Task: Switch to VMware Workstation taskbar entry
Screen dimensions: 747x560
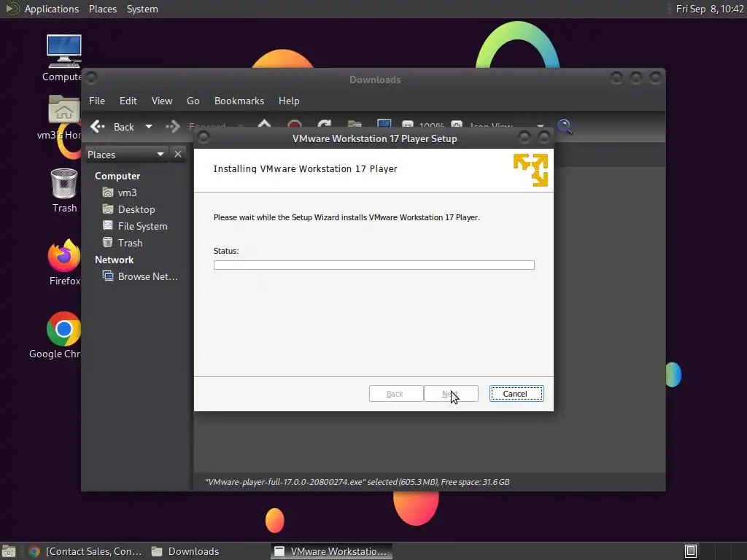Action: 332,551
